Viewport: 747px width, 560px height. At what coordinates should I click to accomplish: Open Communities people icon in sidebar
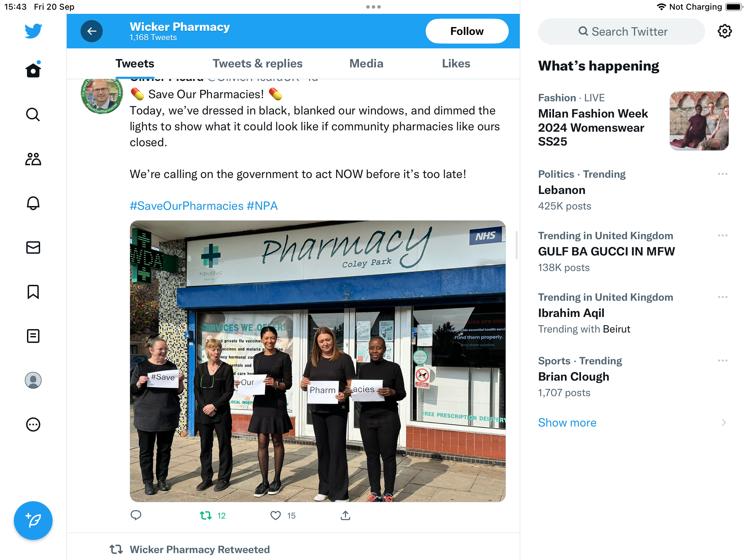coord(33,159)
